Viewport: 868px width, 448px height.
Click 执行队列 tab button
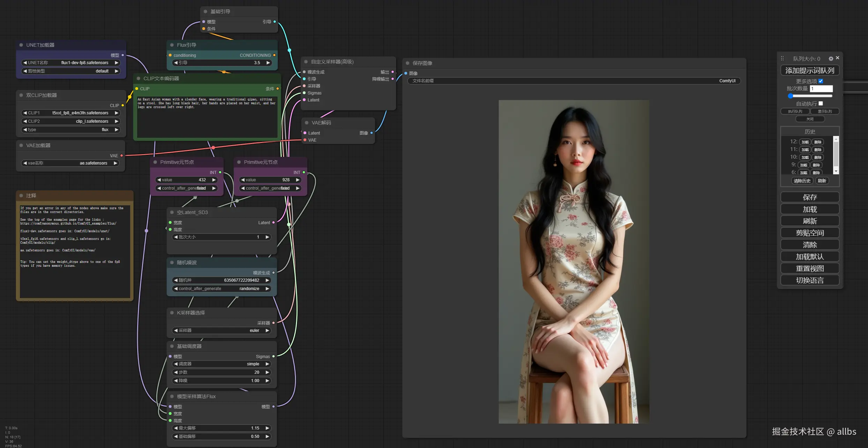click(x=795, y=112)
